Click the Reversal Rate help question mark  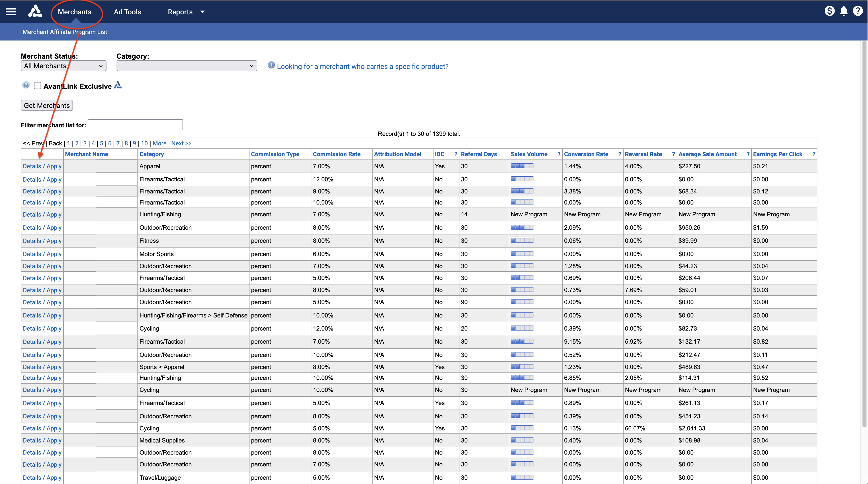tap(673, 154)
